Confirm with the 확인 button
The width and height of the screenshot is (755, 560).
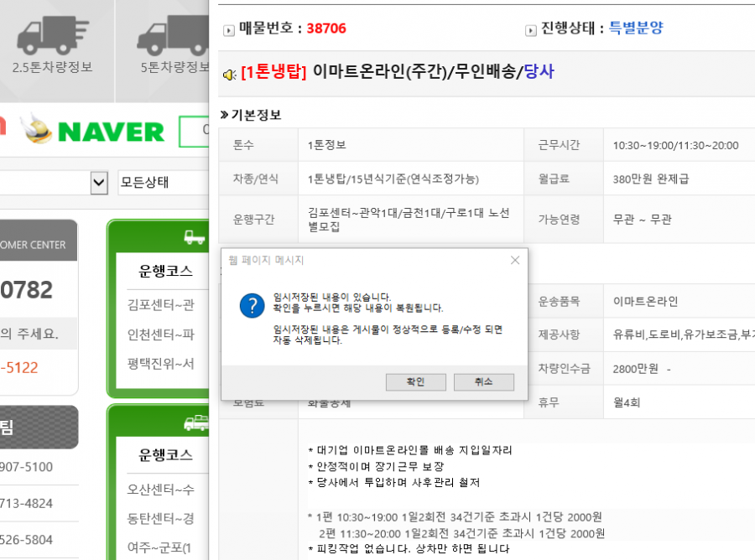pyautogui.click(x=415, y=382)
